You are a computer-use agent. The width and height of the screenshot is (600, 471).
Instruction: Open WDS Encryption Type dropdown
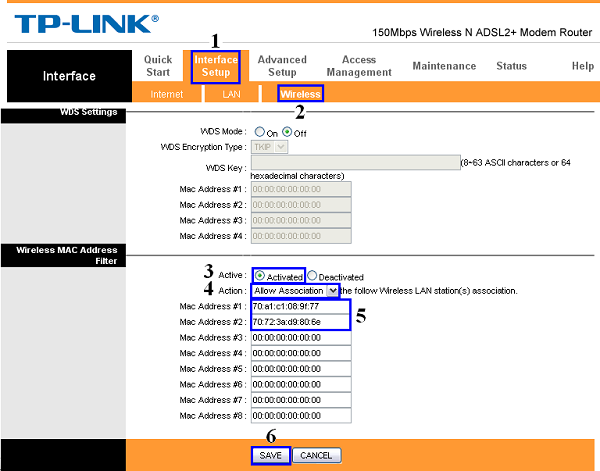point(269,147)
